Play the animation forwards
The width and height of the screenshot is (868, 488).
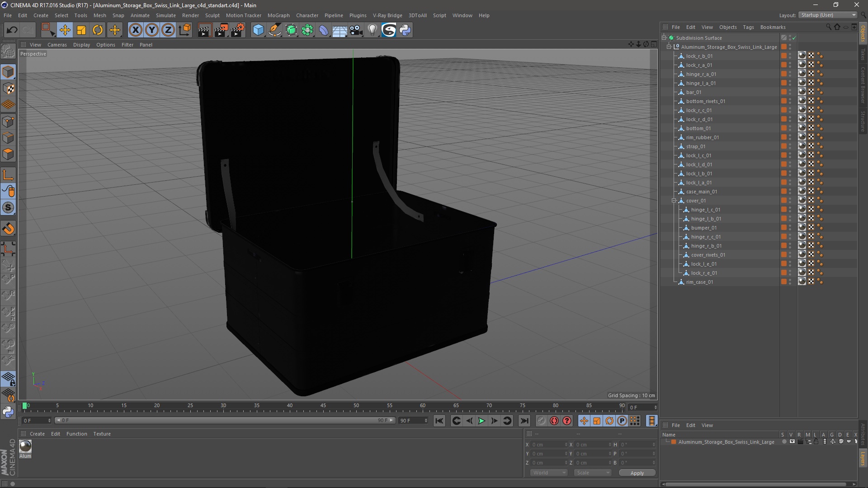[481, 421]
